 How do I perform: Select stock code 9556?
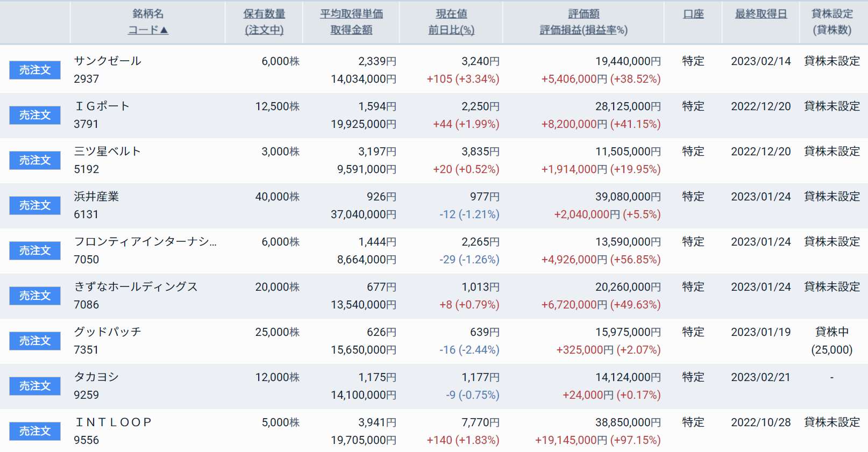click(87, 440)
